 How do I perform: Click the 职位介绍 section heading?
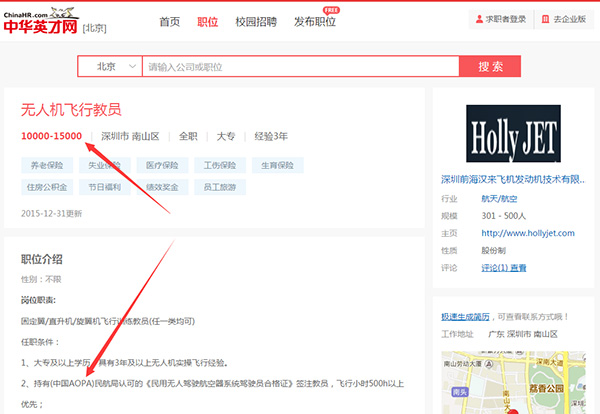(x=42, y=259)
